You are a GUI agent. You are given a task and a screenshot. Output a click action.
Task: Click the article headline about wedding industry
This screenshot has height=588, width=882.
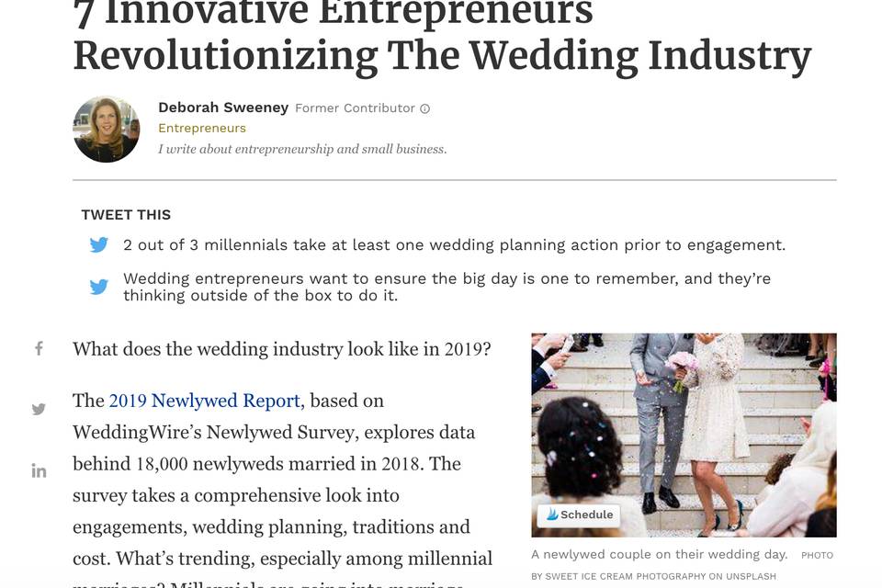point(442,38)
